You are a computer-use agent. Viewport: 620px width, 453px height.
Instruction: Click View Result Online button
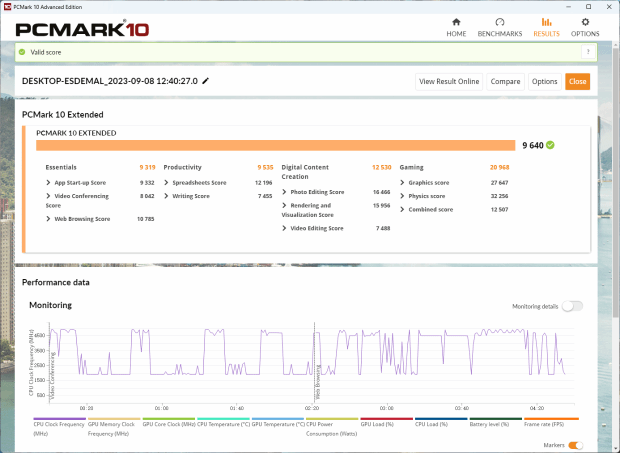(449, 81)
